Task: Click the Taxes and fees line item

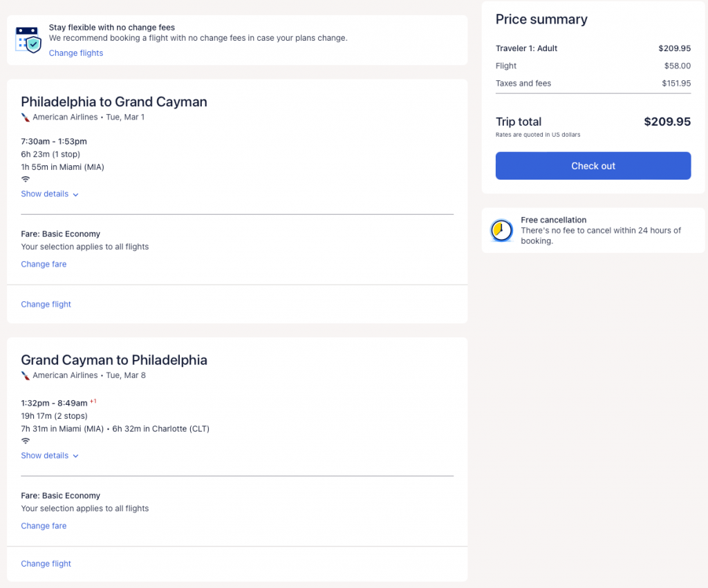Action: (523, 84)
